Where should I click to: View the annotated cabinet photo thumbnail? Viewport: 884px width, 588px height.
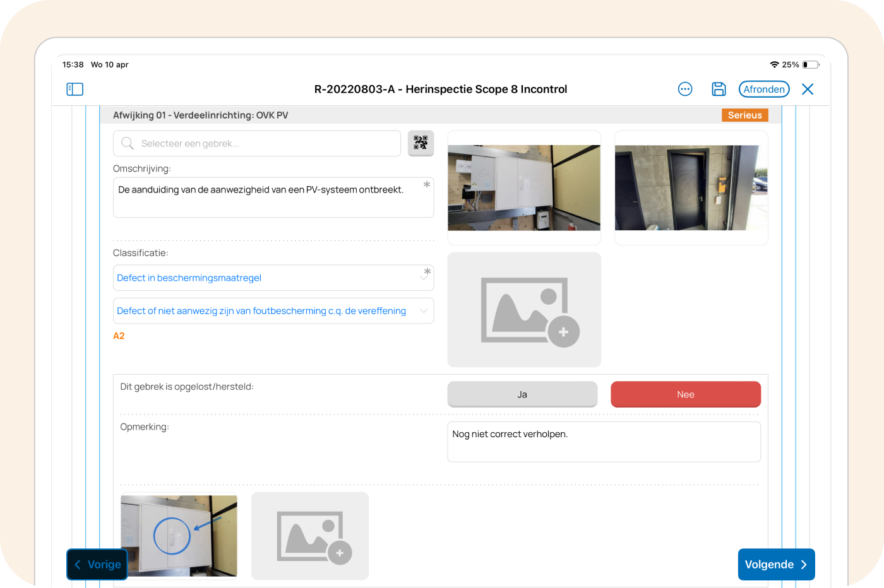click(x=179, y=536)
